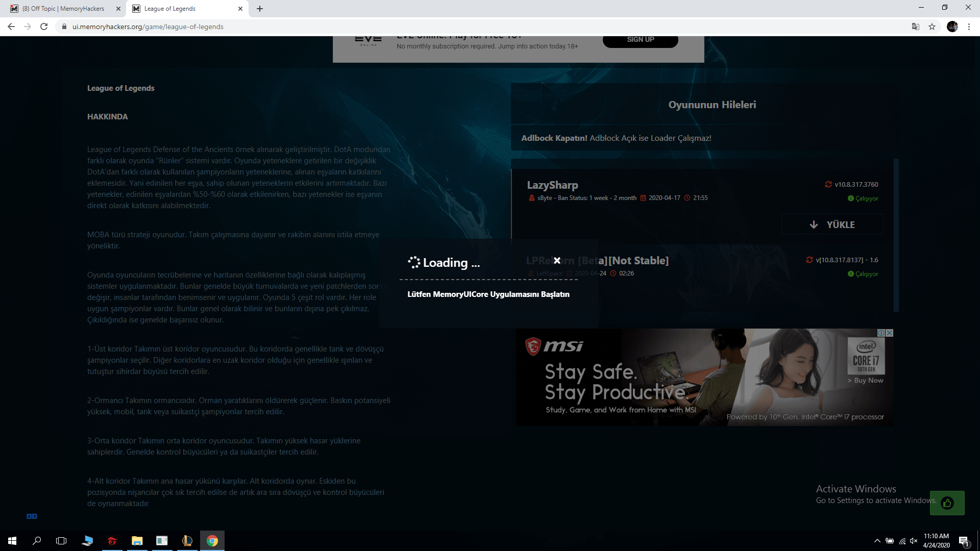Viewport: 980px width, 551px height.
Task: Open the window-list app left of League icon
Action: (x=162, y=541)
